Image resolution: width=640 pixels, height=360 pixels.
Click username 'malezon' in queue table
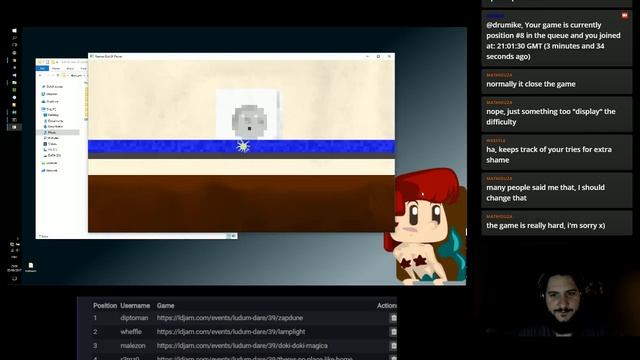[x=133, y=346]
